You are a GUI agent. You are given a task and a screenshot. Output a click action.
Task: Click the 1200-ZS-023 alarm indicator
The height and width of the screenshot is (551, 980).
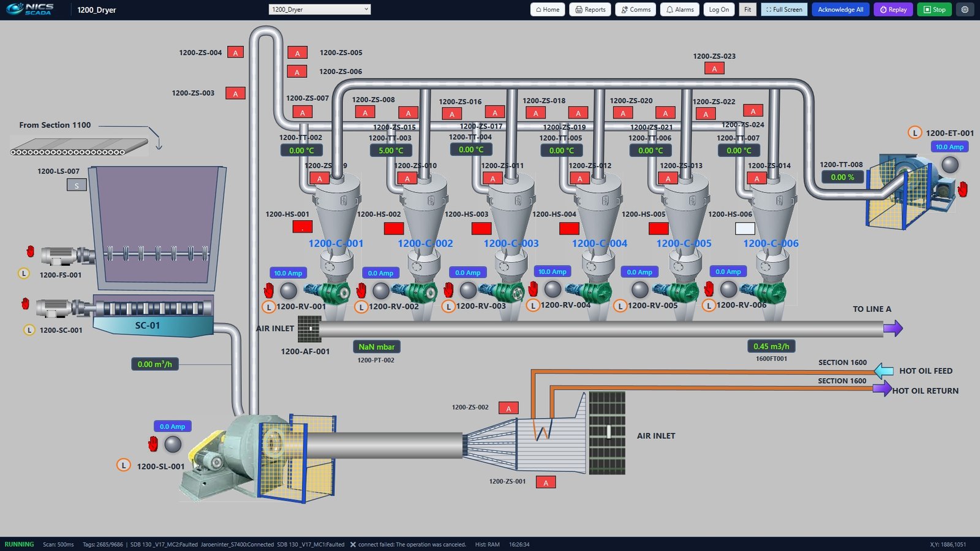click(714, 69)
